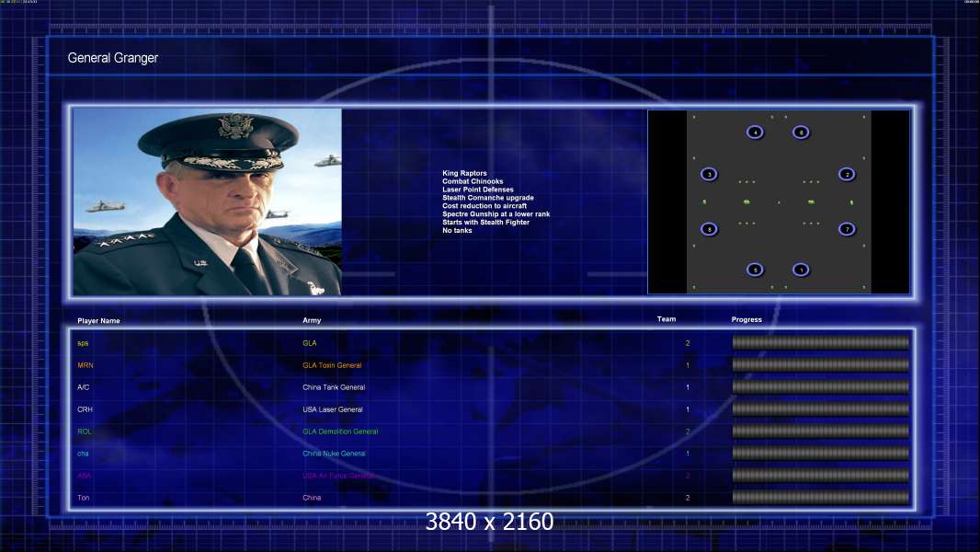980x552 pixels.
Task: Click the GLA Toxin General army entry
Action: tap(332, 365)
